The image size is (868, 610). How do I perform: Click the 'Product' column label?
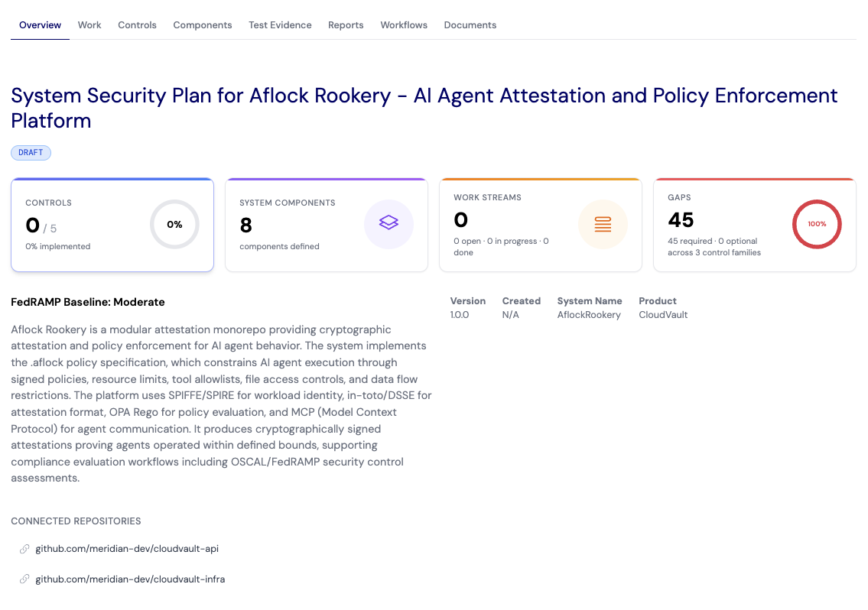pos(658,300)
